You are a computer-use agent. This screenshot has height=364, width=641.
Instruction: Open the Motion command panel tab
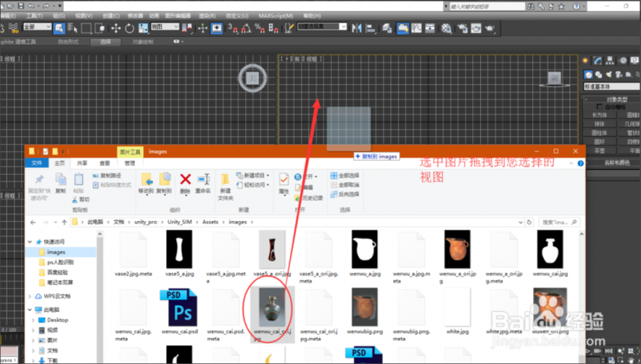point(622,60)
